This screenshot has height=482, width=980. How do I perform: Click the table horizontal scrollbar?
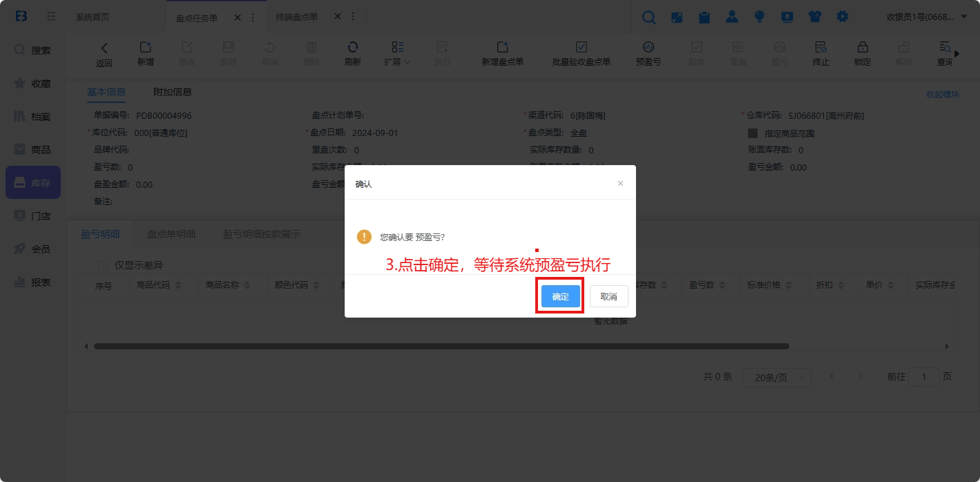coord(441,346)
